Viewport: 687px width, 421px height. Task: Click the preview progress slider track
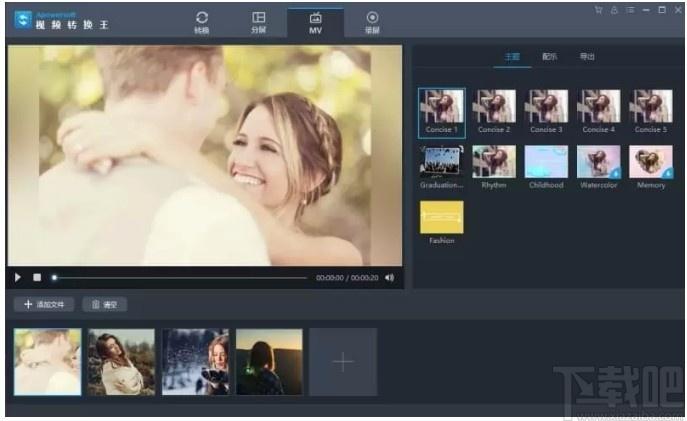click(x=180, y=278)
